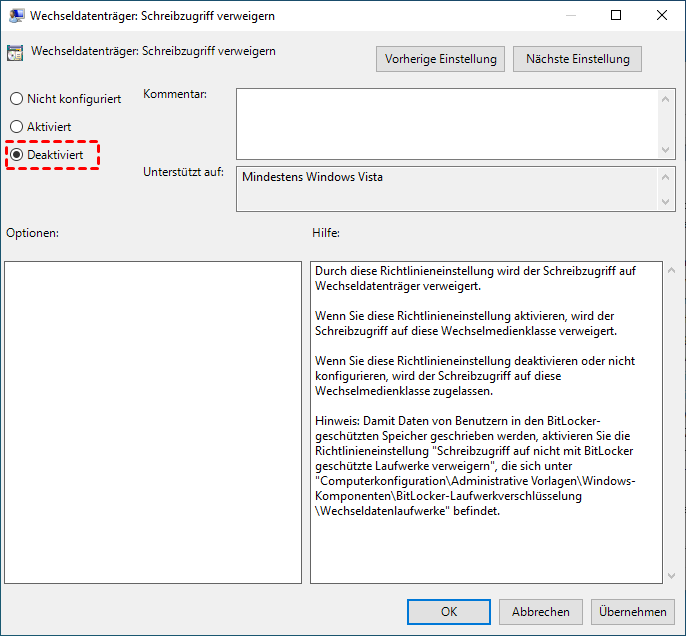The image size is (686, 636).
Task: Click the paragraph about deaktivieren oder nicht konfigurieren
Action: point(475,376)
